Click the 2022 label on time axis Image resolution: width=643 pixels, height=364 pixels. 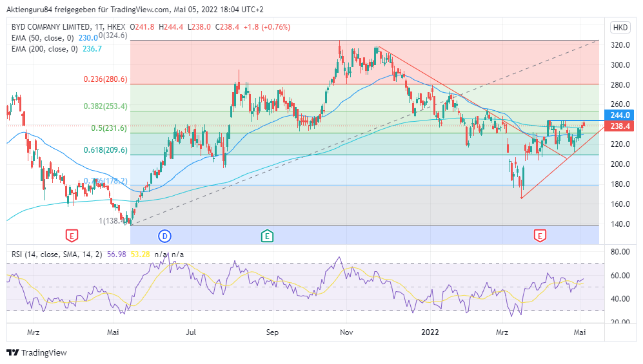[430, 332]
